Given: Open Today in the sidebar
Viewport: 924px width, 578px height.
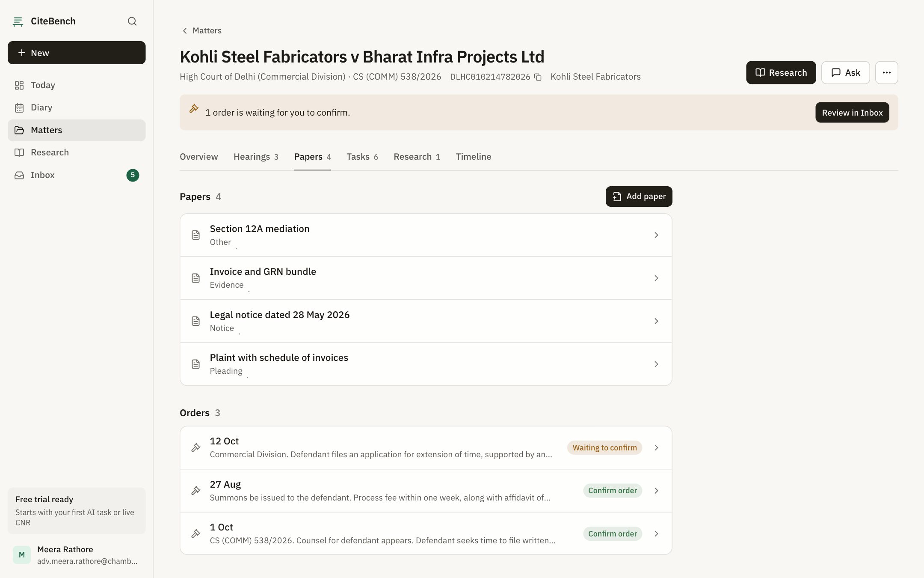Looking at the screenshot, I should [77, 85].
